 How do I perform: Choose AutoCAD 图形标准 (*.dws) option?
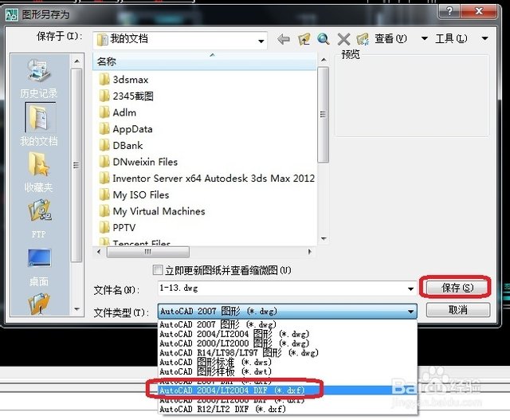288,362
